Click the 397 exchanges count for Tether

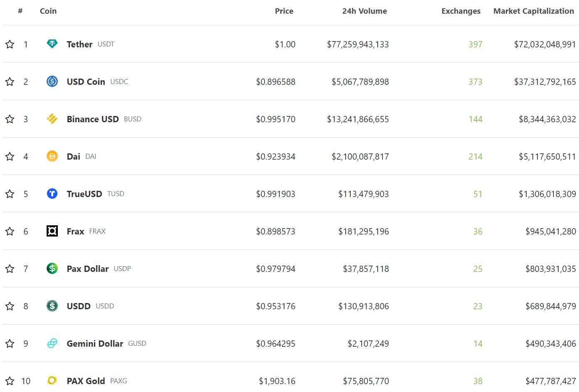click(x=475, y=44)
